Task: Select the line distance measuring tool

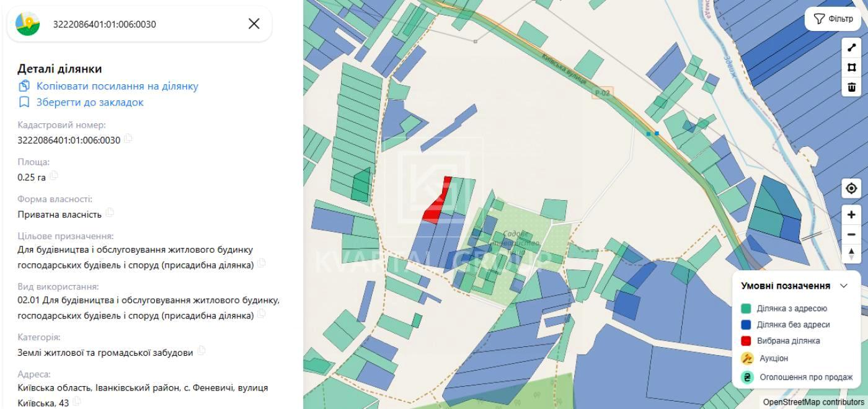Action: (851, 48)
